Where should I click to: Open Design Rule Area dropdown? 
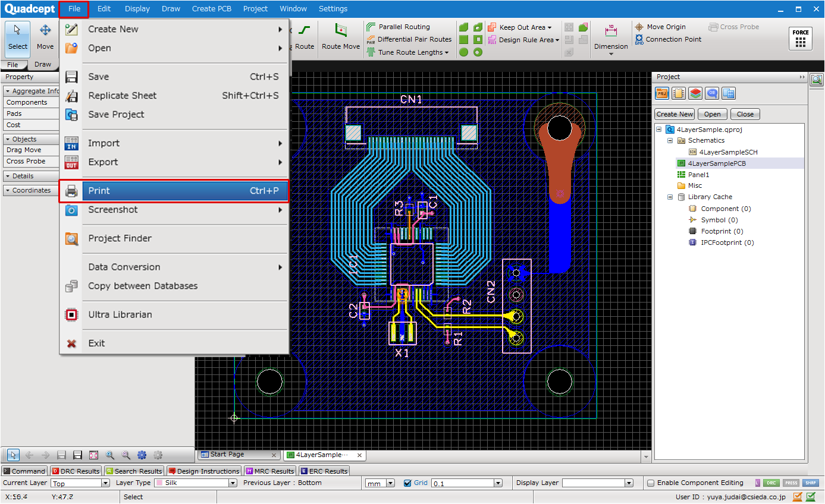pos(523,40)
